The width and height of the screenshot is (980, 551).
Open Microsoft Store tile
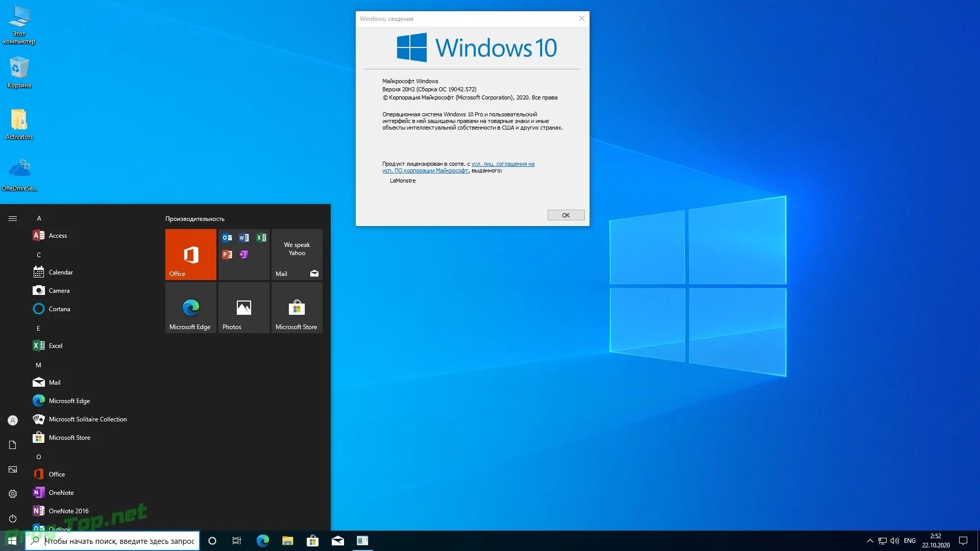[x=297, y=307]
